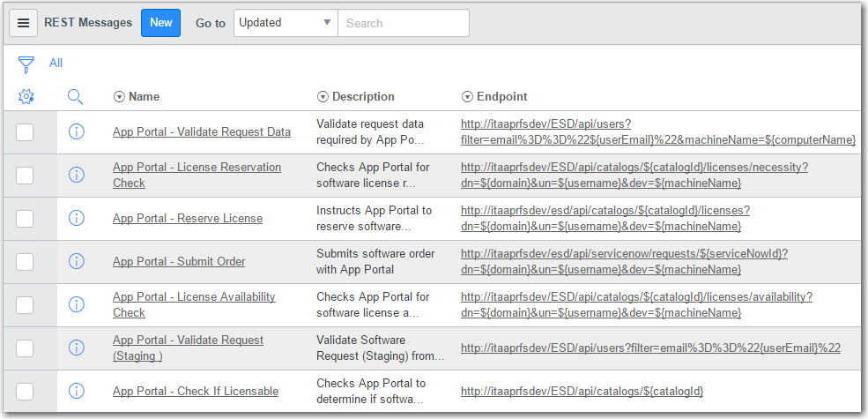This screenshot has width=868, height=419.
Task: Open the Validate Request Data endpoint link
Action: tap(658, 132)
